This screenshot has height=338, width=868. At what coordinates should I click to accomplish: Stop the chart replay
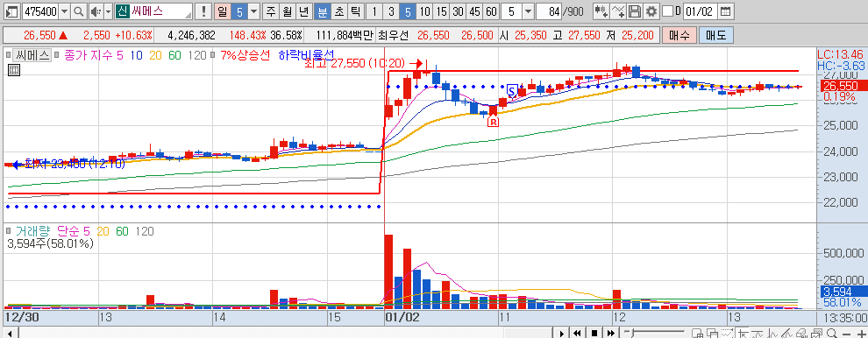click(x=594, y=333)
